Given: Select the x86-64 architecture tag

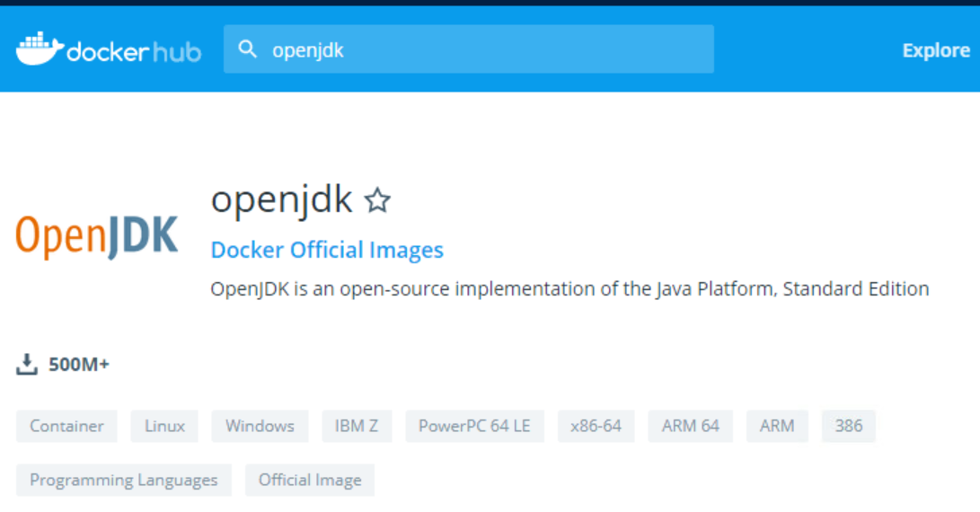Looking at the screenshot, I should (596, 426).
